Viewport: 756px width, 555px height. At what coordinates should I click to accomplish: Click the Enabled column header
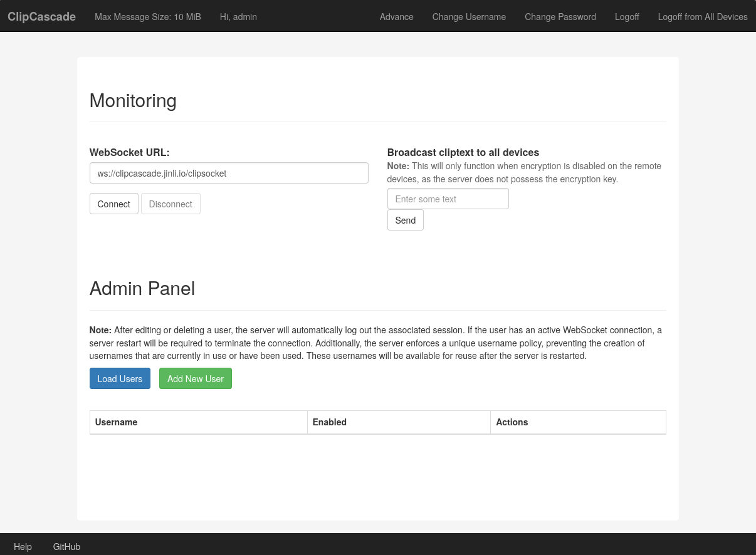click(329, 422)
